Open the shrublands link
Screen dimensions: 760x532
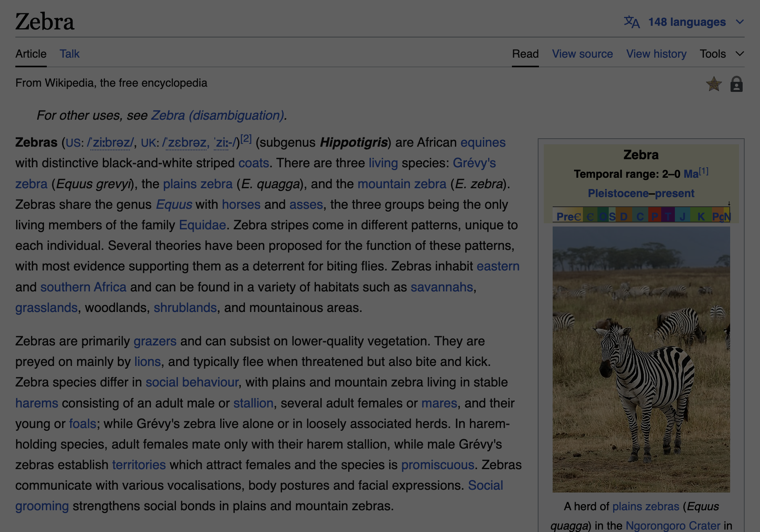tap(185, 308)
